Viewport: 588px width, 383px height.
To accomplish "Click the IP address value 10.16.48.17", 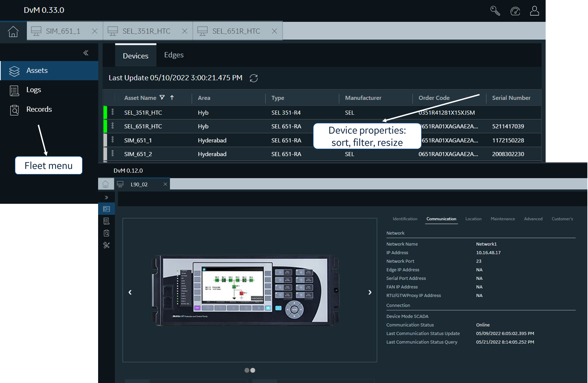I will pos(488,252).
